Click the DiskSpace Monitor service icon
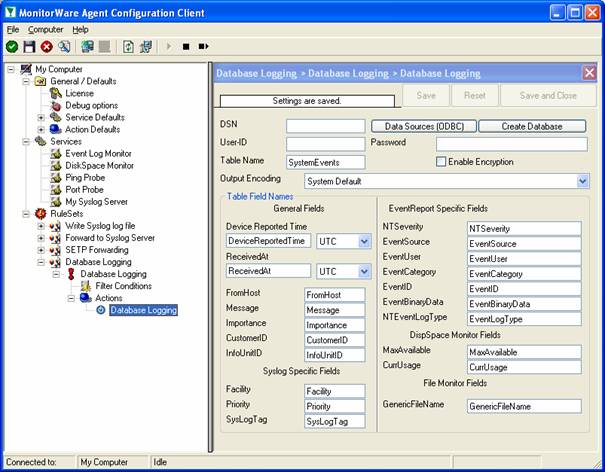The image size is (605, 472). pos(56,166)
